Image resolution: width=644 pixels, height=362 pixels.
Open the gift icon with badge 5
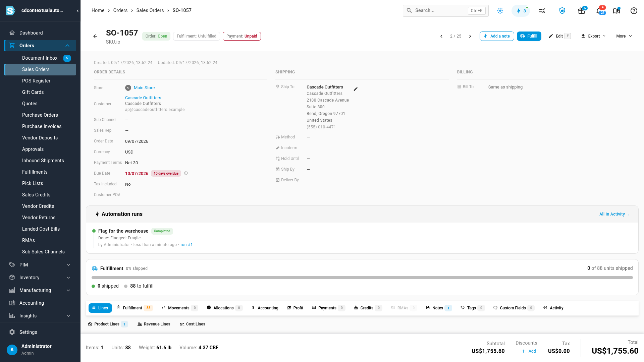tap(582, 11)
